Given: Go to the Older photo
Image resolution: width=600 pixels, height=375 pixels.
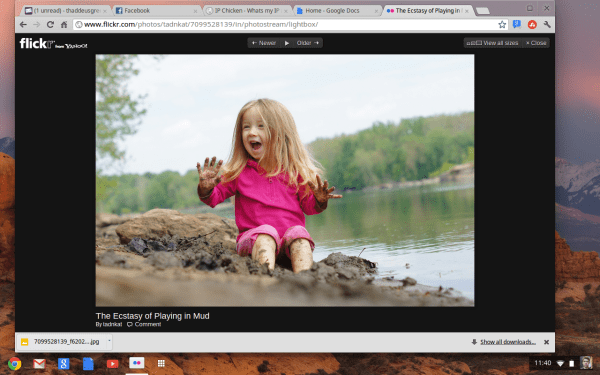Looking at the screenshot, I should (308, 43).
